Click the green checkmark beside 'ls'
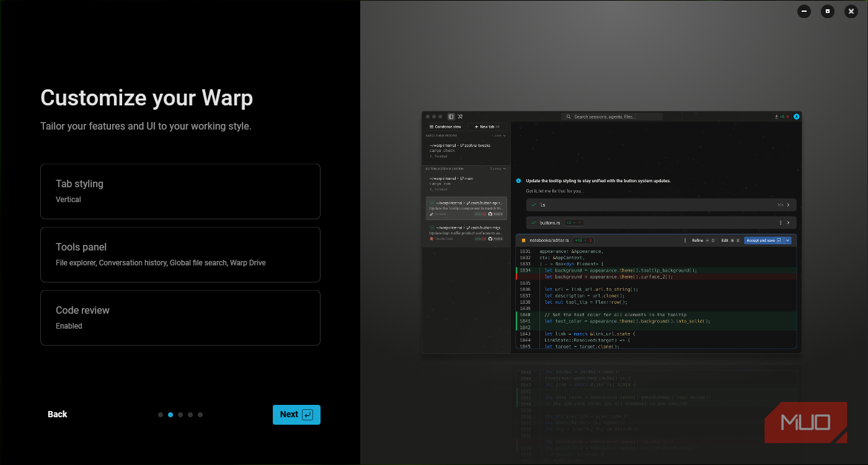 pyautogui.click(x=534, y=205)
